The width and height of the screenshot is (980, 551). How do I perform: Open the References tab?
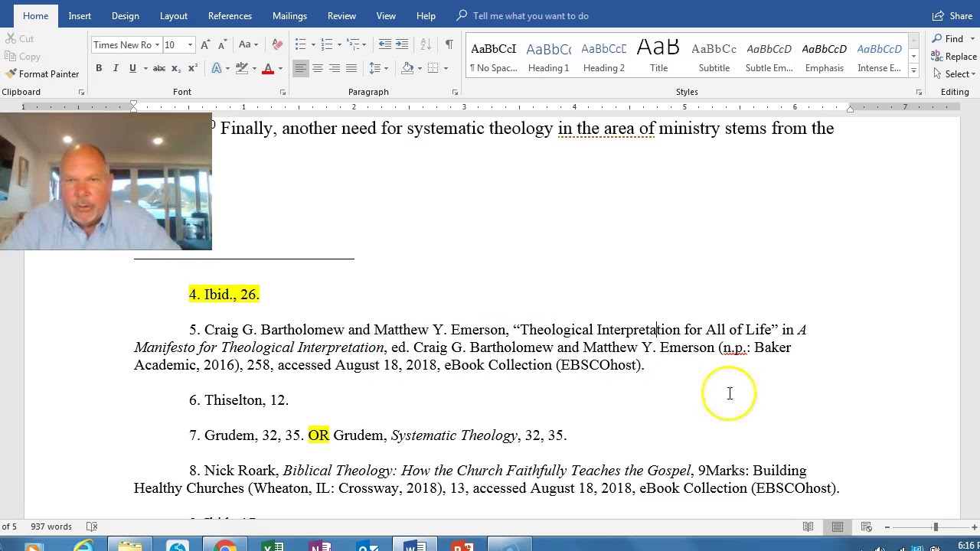[x=230, y=16]
